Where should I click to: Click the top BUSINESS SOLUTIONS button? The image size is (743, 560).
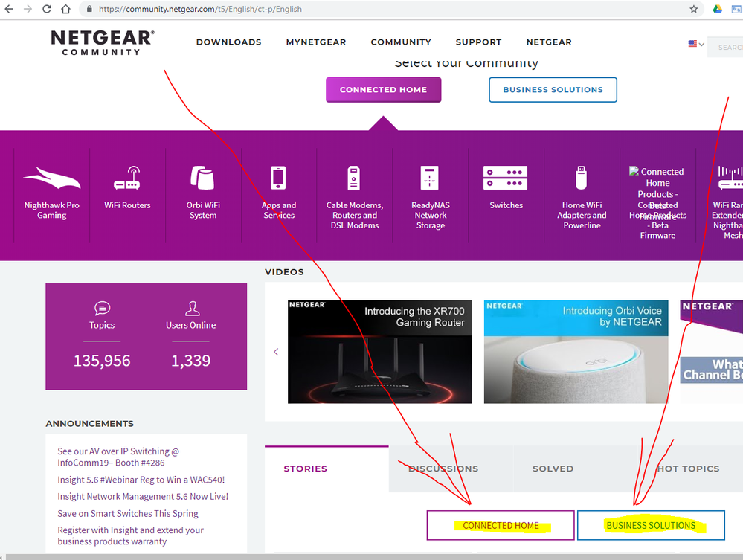553,89
